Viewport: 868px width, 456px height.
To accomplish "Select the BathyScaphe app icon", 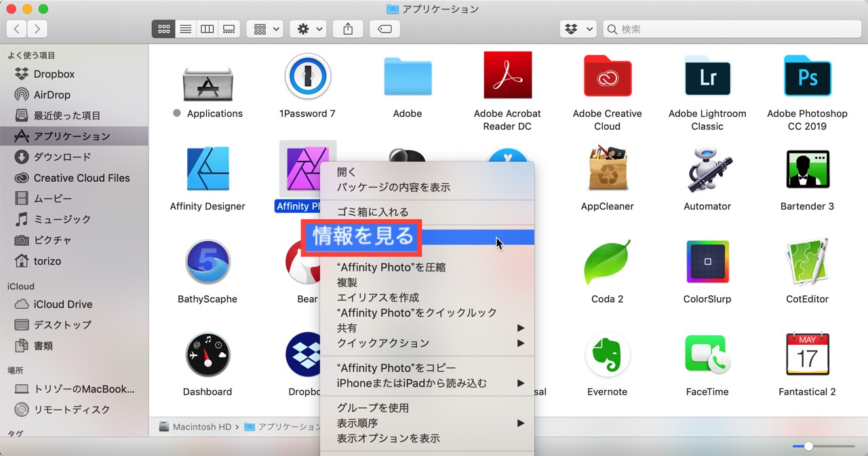I will point(208,261).
